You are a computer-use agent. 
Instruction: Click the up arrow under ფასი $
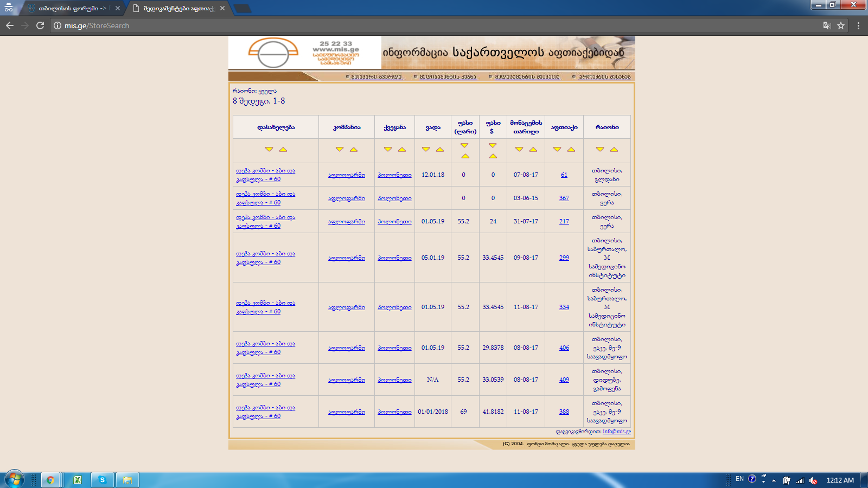pyautogui.click(x=493, y=156)
